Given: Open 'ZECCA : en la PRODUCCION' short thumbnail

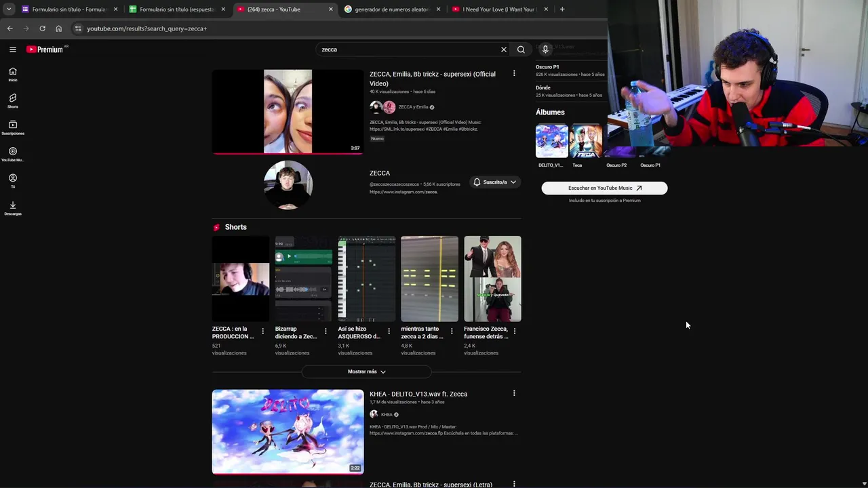Looking at the screenshot, I should [240, 279].
